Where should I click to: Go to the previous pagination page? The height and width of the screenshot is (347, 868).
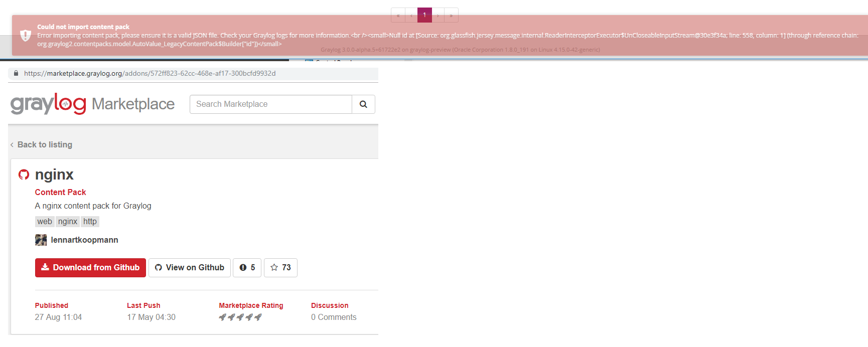pyautogui.click(x=411, y=15)
